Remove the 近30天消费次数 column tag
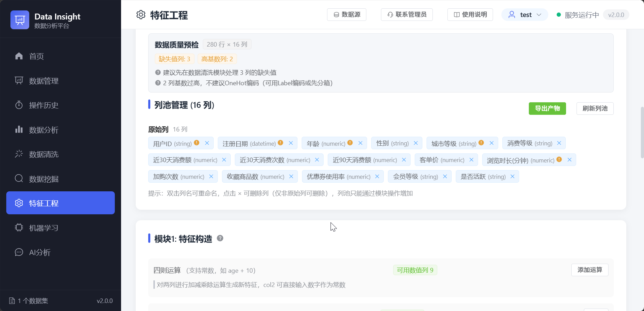The width and height of the screenshot is (644, 311). pyautogui.click(x=317, y=160)
